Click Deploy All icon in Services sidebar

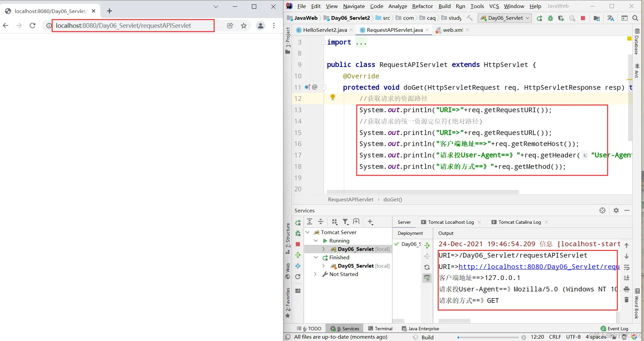[298, 255]
